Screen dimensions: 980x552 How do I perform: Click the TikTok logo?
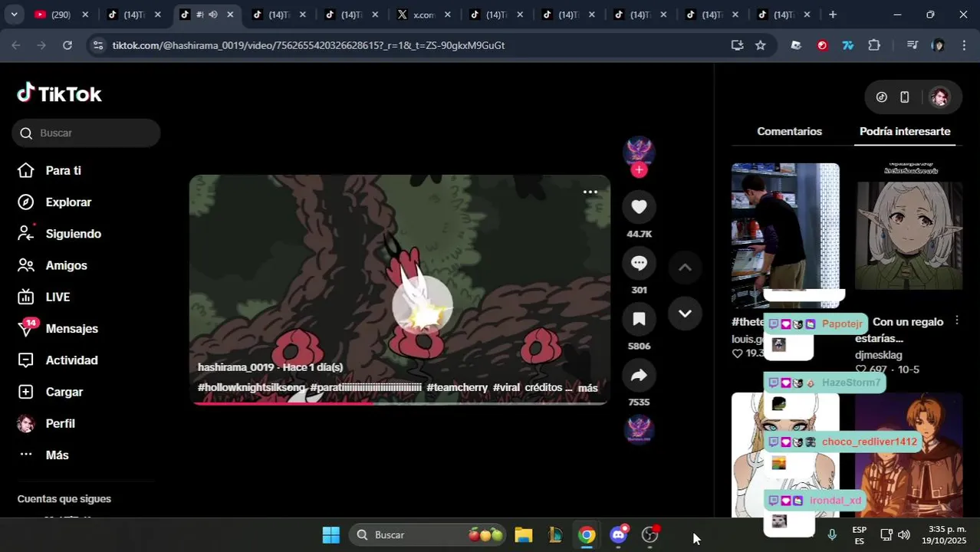pos(59,94)
